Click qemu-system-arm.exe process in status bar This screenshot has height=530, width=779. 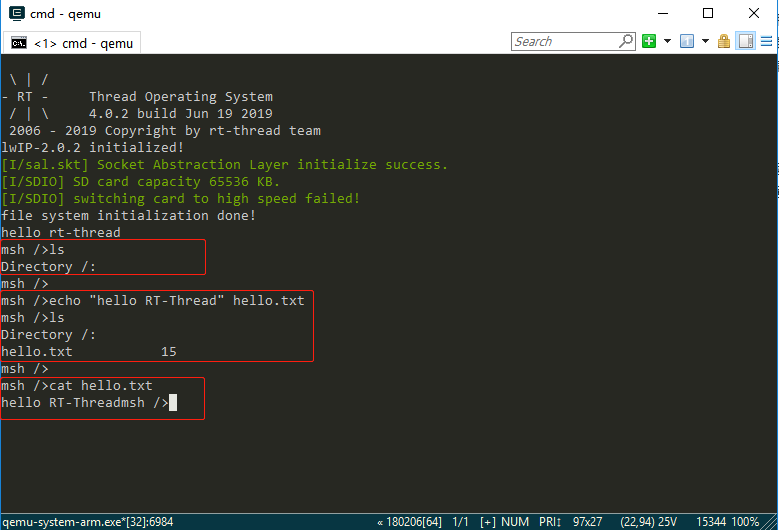tap(87, 522)
